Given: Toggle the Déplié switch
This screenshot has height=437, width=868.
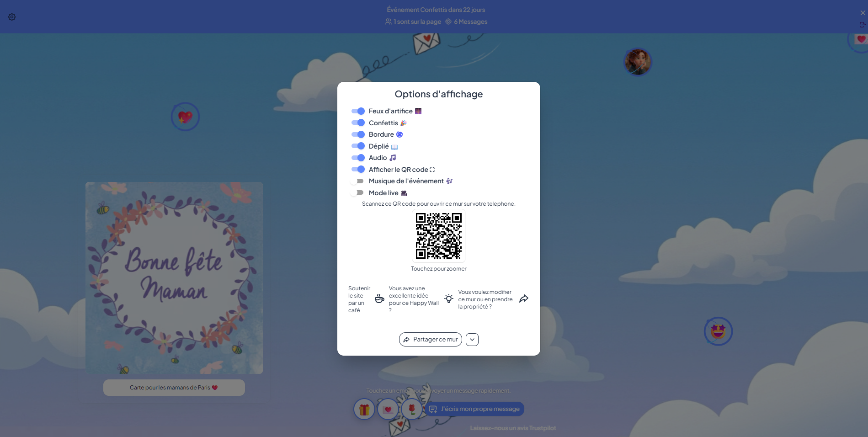Looking at the screenshot, I should pos(358,146).
